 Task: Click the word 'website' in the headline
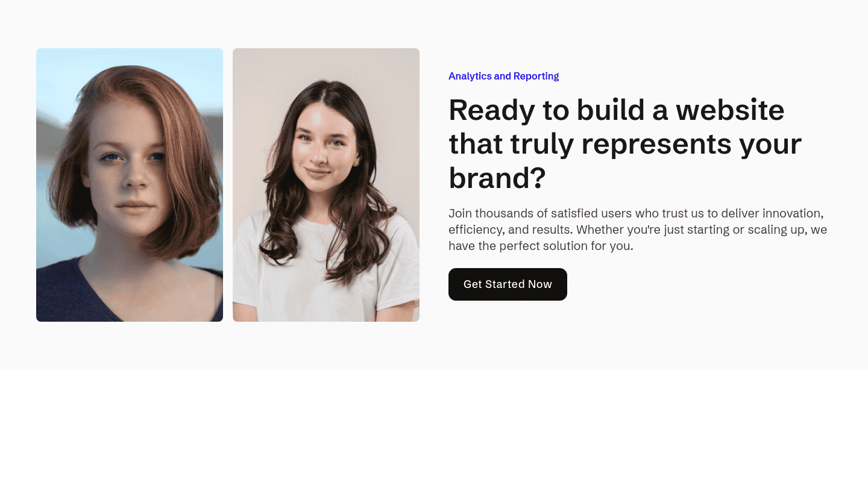point(730,110)
